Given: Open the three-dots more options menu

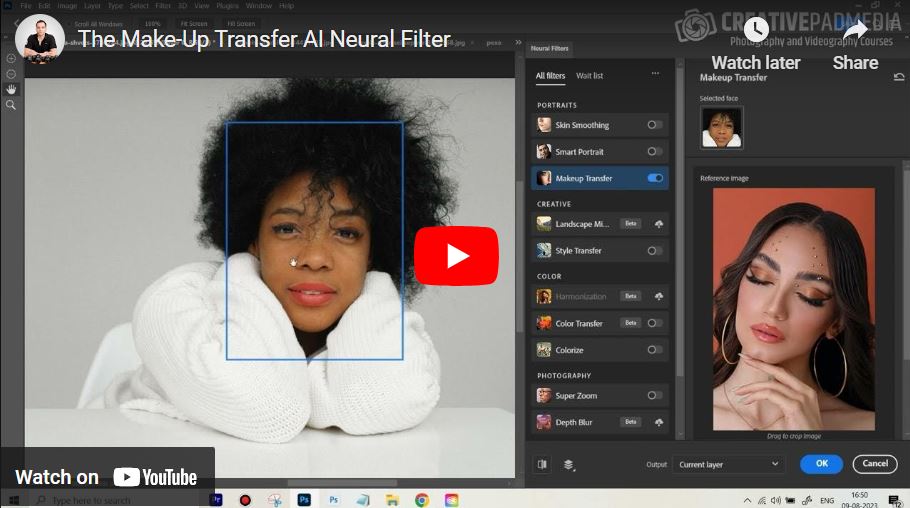Looking at the screenshot, I should (655, 74).
